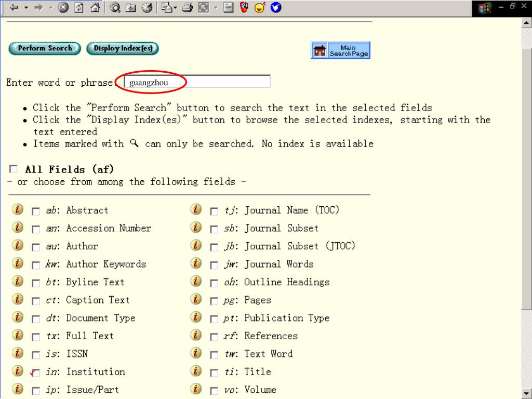This screenshot has width=532, height=399.
Task: Check the rf: References checkbox
Action: (214, 337)
